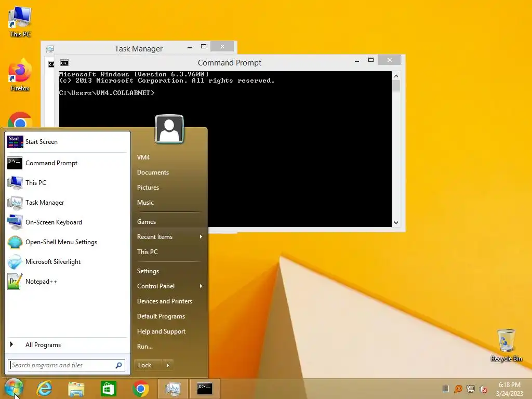The image size is (532, 399).
Task: Minimize the Command Prompt window
Action: [356, 61]
